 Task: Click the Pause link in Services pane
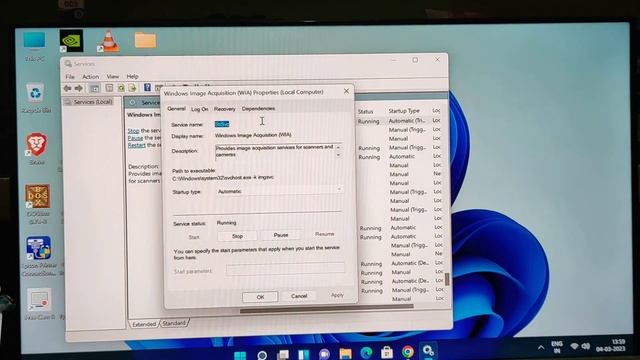(x=136, y=138)
